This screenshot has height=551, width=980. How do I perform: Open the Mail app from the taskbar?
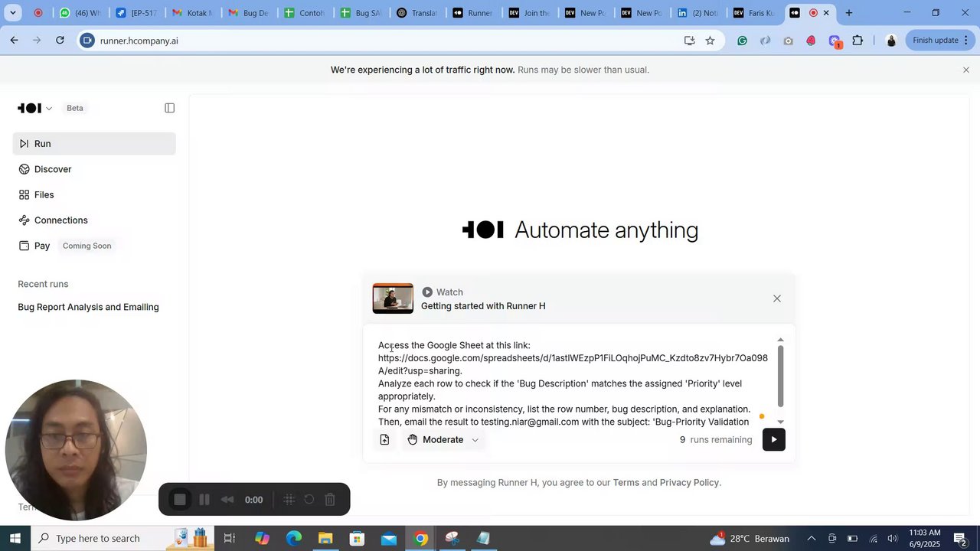click(389, 538)
